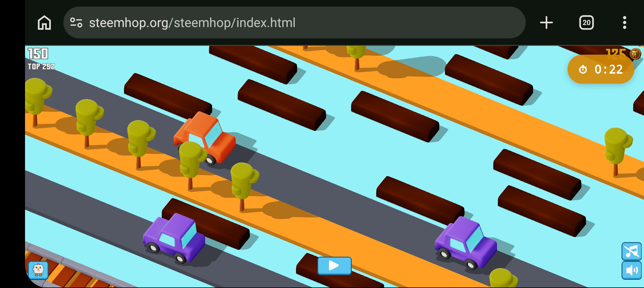644x288 pixels.
Task: Toggle the music mute button
Action: coord(631,251)
